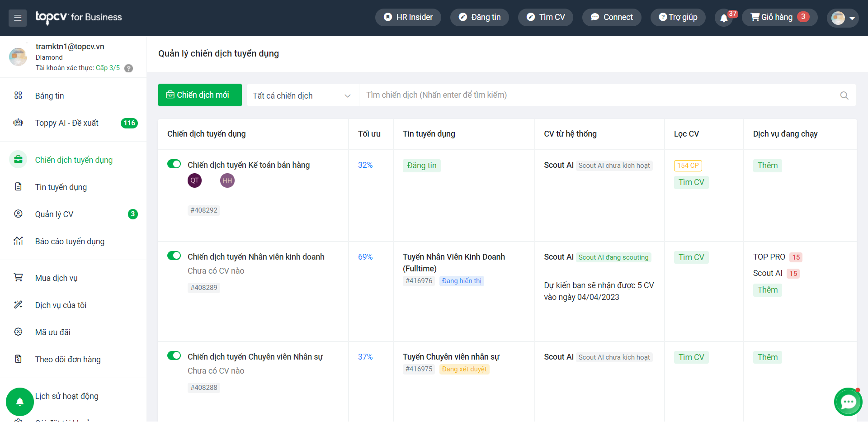Open HR Insider from top bar
Image resolution: width=868 pixels, height=422 pixels.
coord(408,17)
